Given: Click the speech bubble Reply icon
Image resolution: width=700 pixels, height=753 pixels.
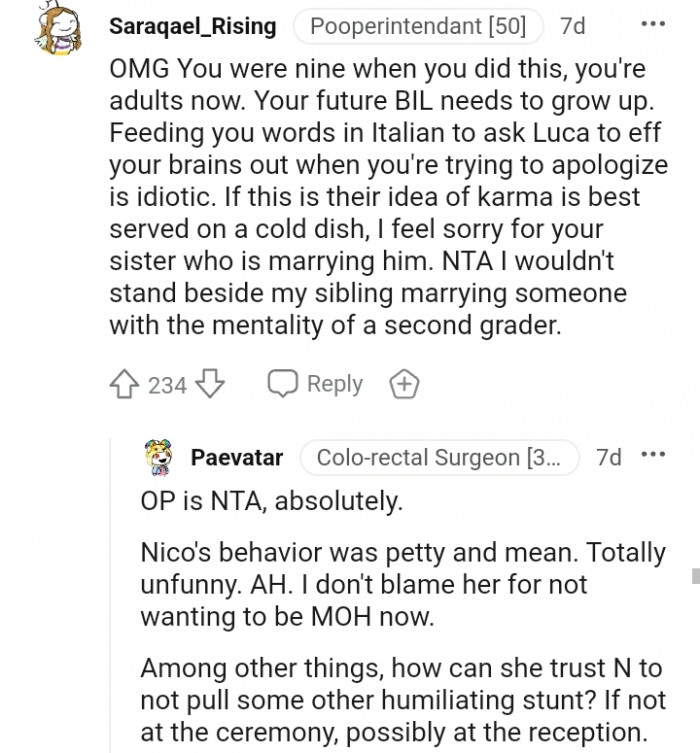Looking at the screenshot, I should click(283, 384).
